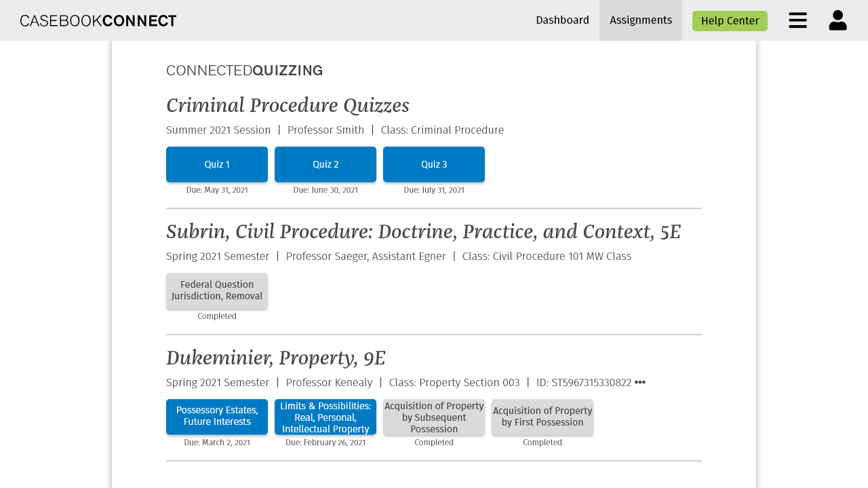868x488 pixels.
Task: Review Acquisition of Property by Subsequent Possession
Action: tap(434, 417)
